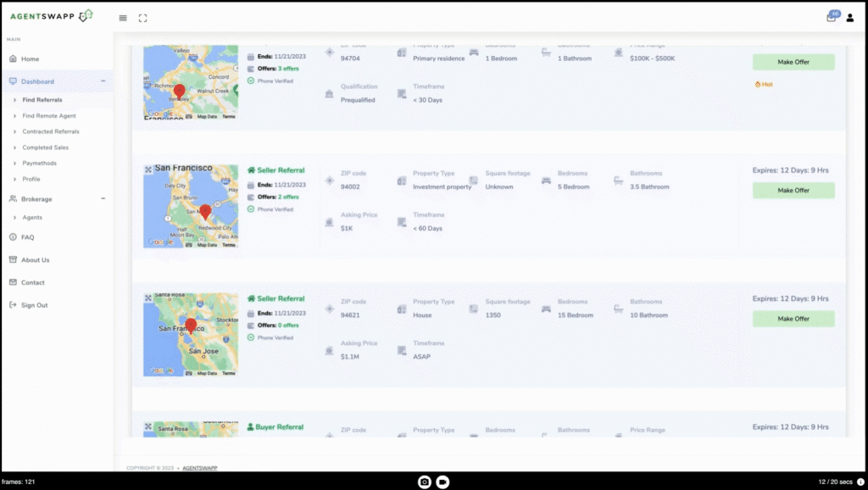This screenshot has width=868, height=490.
Task: Click the Sign Out arrow icon
Action: 13,305
